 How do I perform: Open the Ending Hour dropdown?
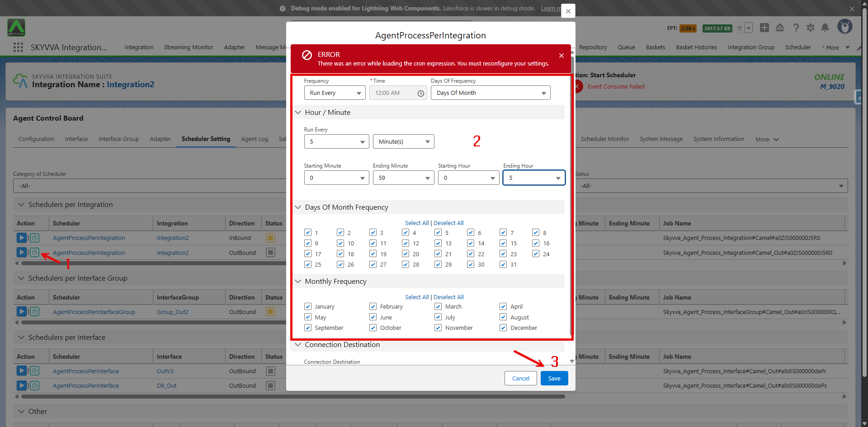pyautogui.click(x=533, y=178)
